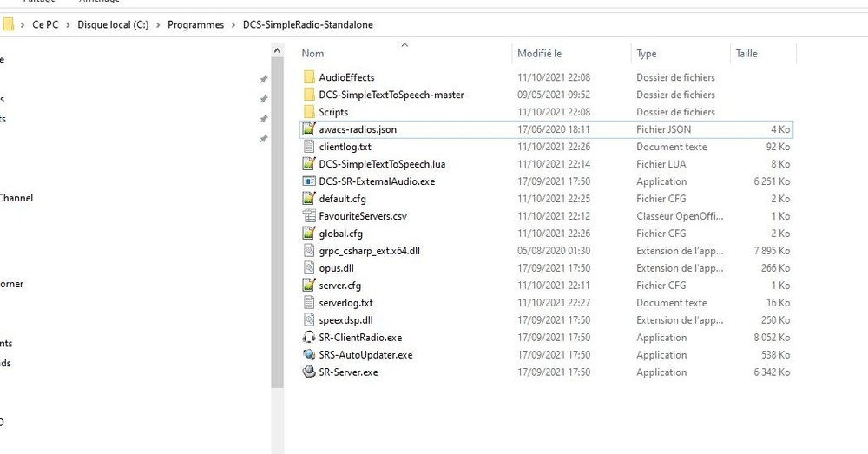This screenshot has height=454, width=868.
Task: Select the DCS-SimpleTextToSpeech.lua file name
Action: (382, 164)
